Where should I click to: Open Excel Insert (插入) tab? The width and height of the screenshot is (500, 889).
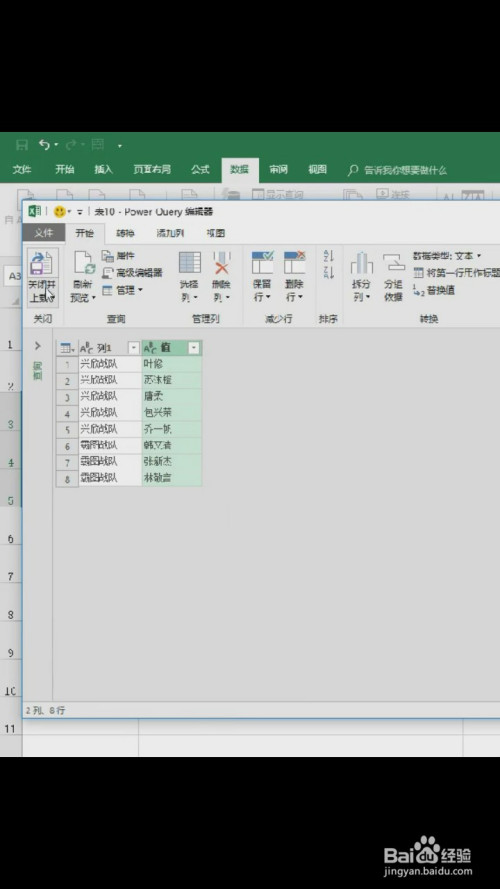104,170
